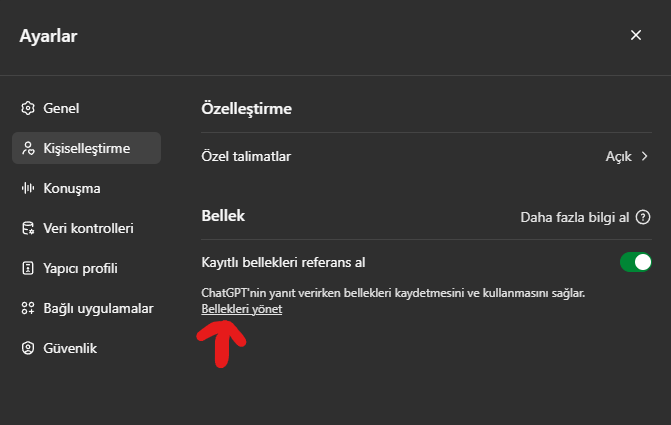Click the apps grid icon for Bağlı uygulamalar
671x425 pixels.
pyautogui.click(x=28, y=308)
